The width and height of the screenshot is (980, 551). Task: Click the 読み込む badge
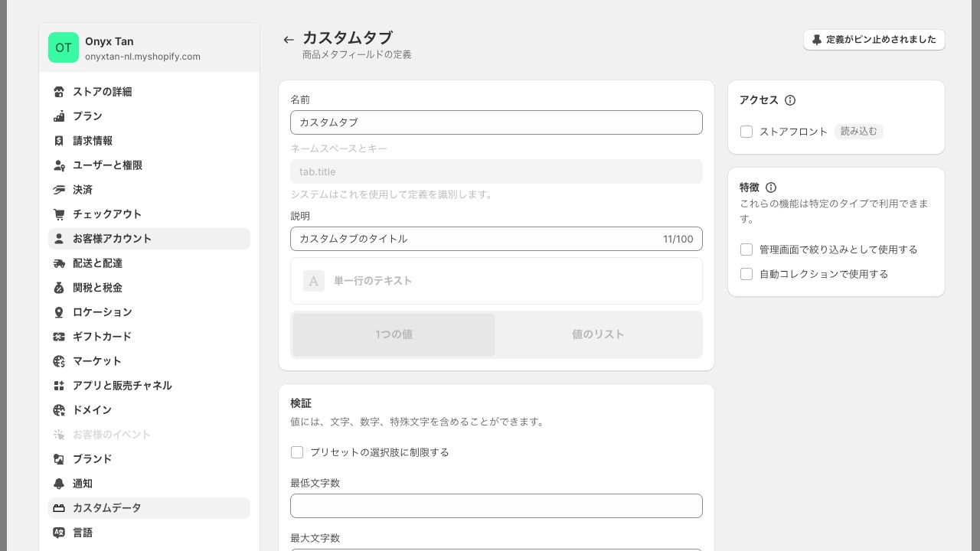coord(859,132)
